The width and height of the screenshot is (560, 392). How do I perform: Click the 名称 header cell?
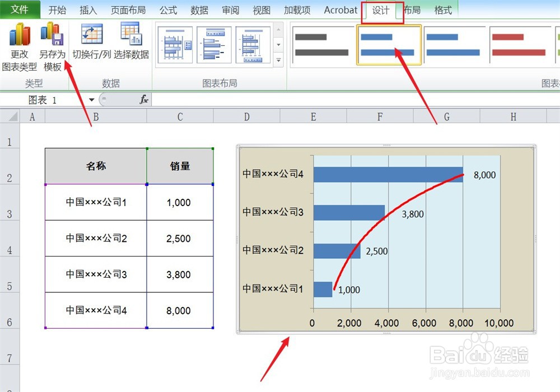pos(96,166)
